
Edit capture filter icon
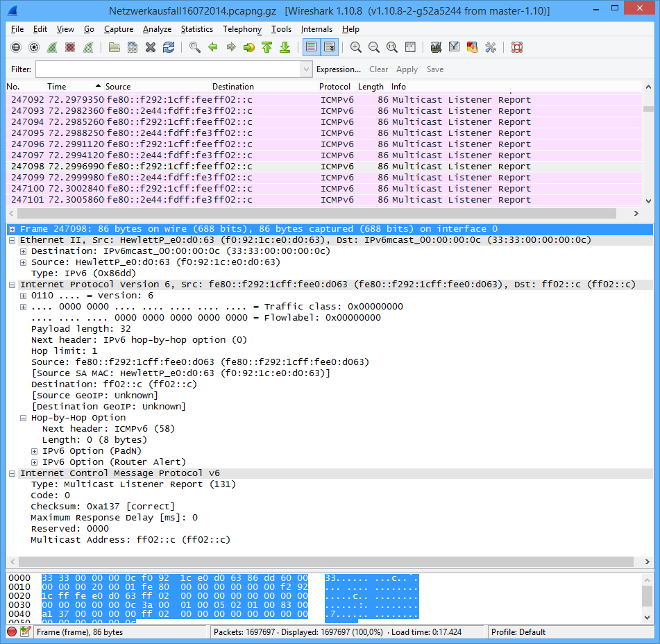[x=436, y=47]
